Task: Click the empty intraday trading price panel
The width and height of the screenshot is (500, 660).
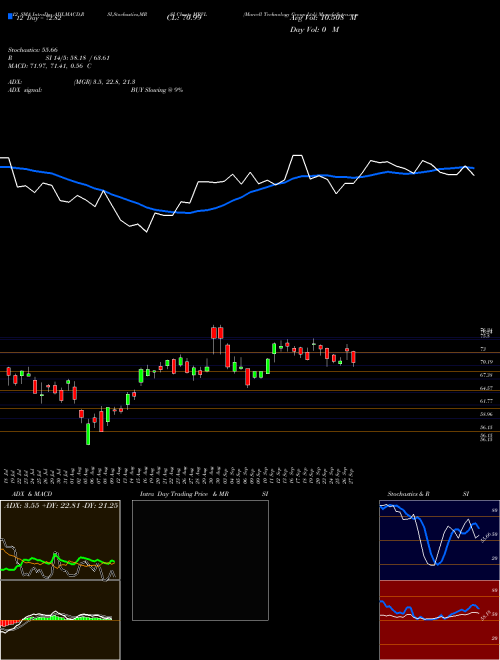Action: coord(200,560)
